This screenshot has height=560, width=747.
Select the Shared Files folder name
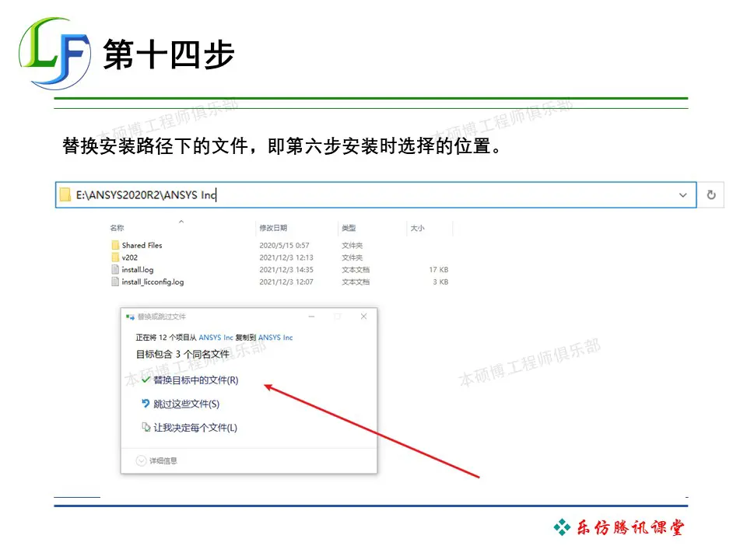(142, 245)
